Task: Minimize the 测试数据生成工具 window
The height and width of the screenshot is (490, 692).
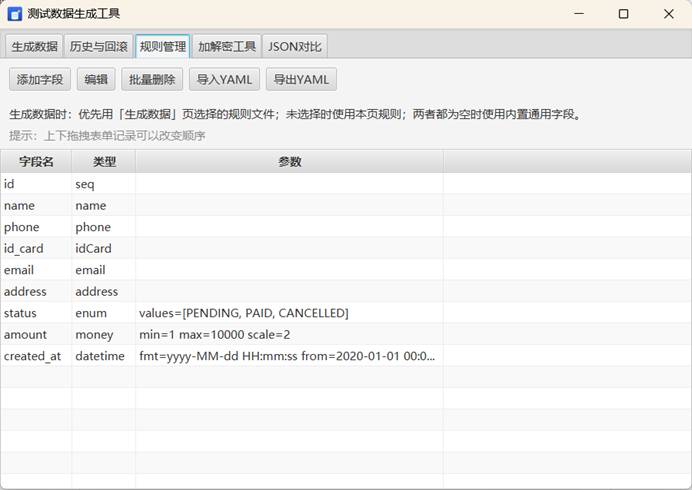Action: [x=579, y=14]
